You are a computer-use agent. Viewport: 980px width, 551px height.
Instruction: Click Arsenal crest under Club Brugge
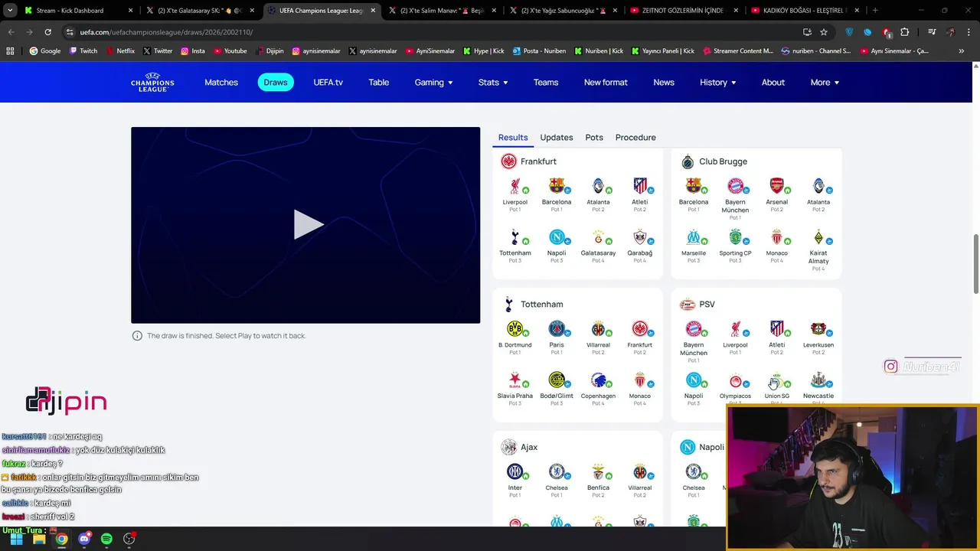tap(777, 186)
